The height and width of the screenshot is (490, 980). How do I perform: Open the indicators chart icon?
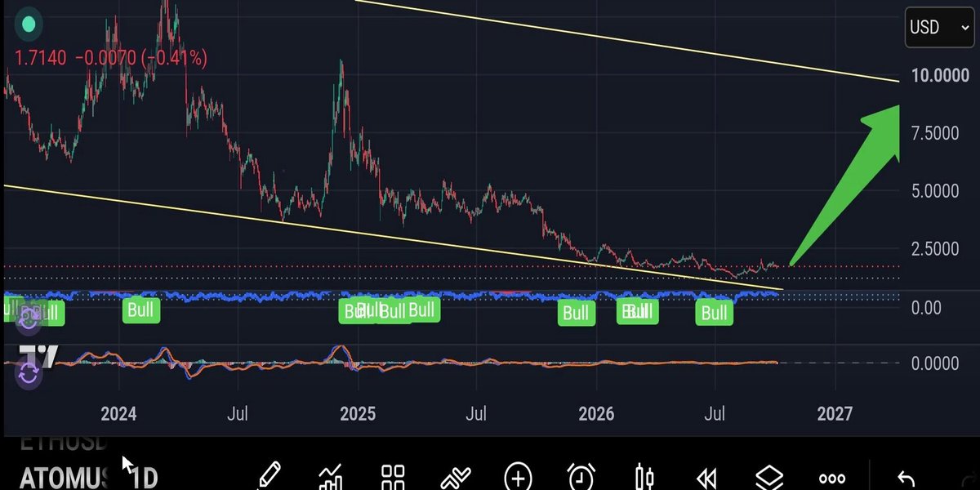332,478
